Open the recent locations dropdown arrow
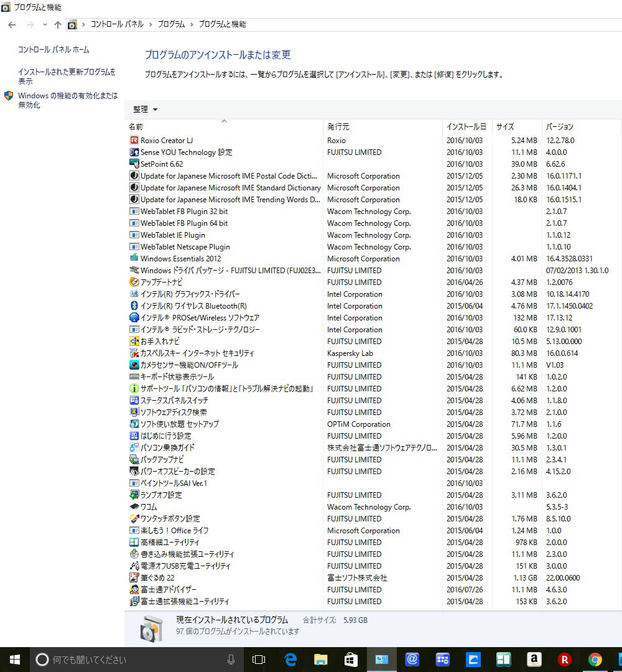 [45, 24]
